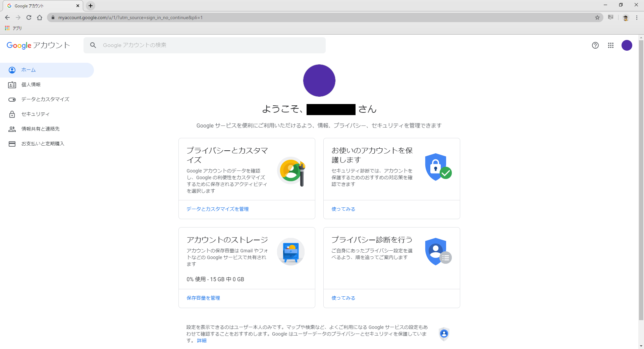Click the large purple profile picture
Image resolution: width=644 pixels, height=349 pixels.
pyautogui.click(x=319, y=81)
